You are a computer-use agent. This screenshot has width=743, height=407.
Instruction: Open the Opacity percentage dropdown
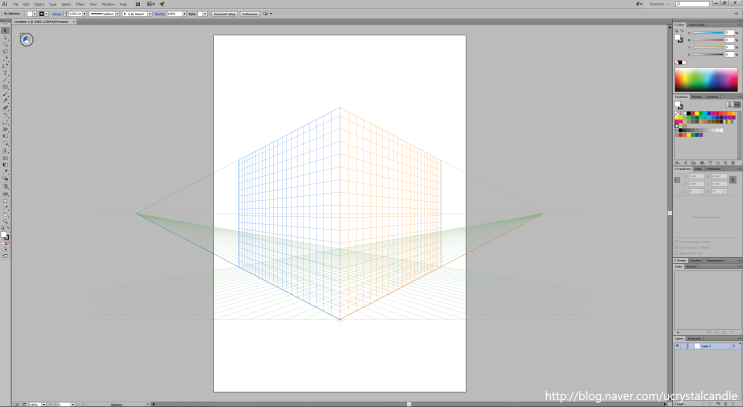pos(186,13)
